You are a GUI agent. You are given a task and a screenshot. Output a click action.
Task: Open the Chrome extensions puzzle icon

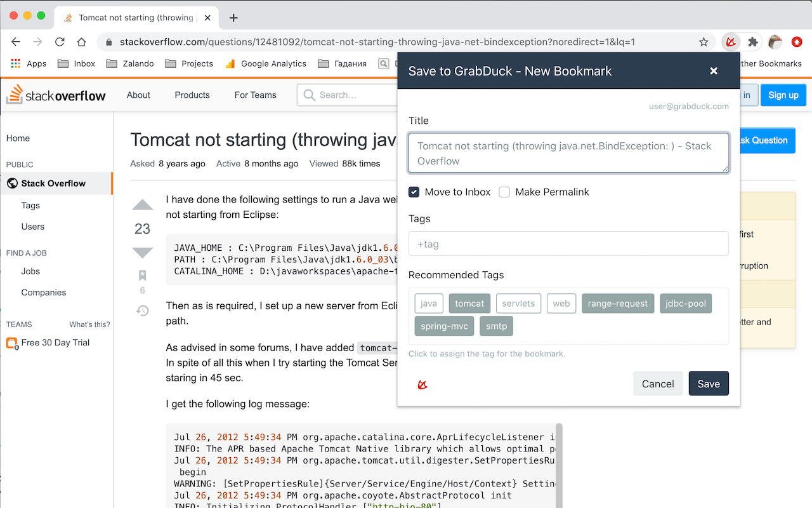pyautogui.click(x=753, y=42)
